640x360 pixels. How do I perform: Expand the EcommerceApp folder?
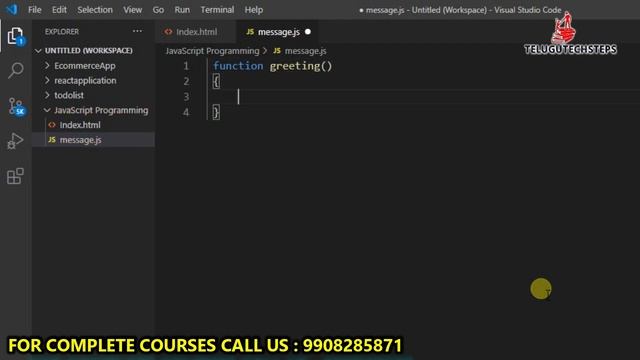coord(84,66)
